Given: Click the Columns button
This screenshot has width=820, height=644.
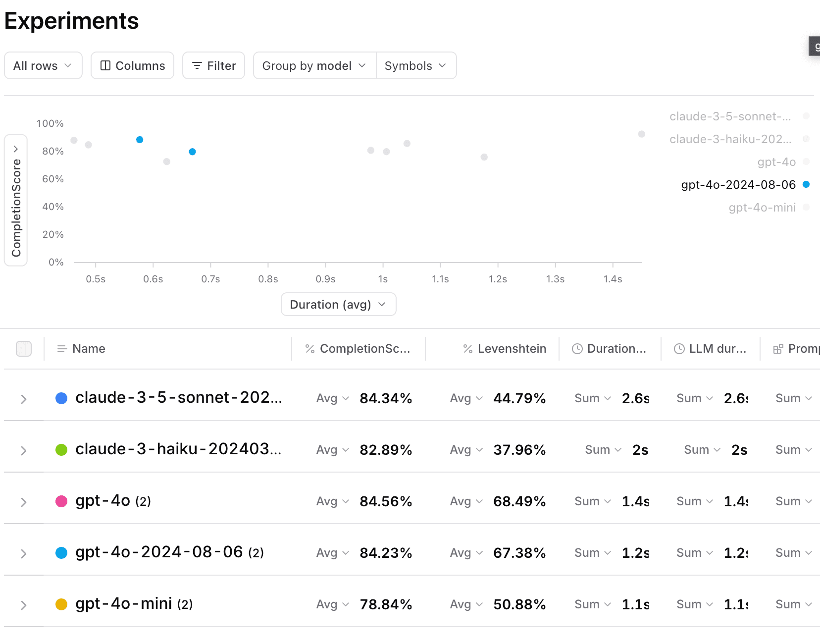Looking at the screenshot, I should [x=132, y=66].
